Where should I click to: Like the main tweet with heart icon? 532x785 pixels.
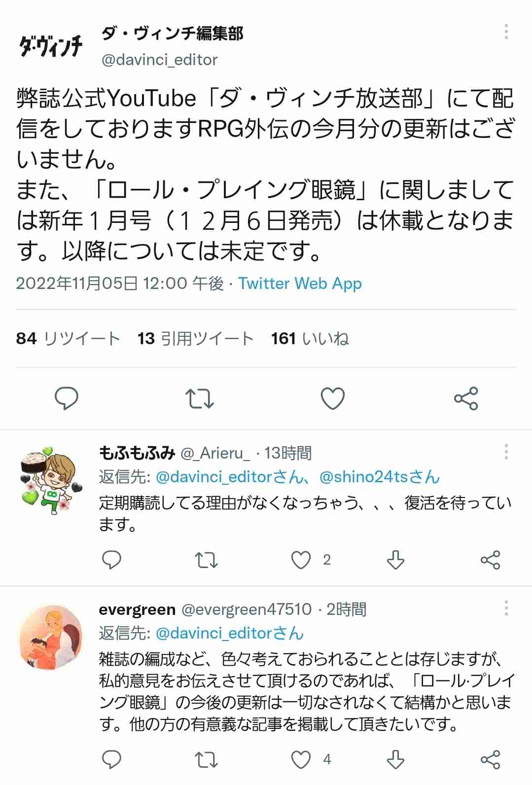point(333,398)
